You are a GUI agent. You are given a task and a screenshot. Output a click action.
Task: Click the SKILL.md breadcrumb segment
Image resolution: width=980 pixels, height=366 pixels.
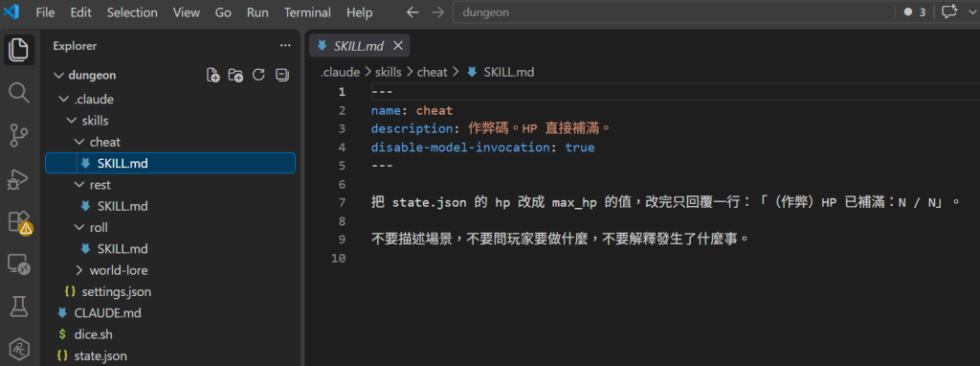point(501,72)
